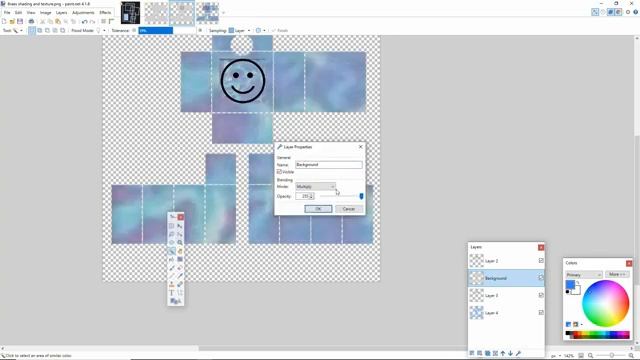This screenshot has width=640, height=360.
Task: Open the Edit menu
Action: pyautogui.click(x=18, y=13)
